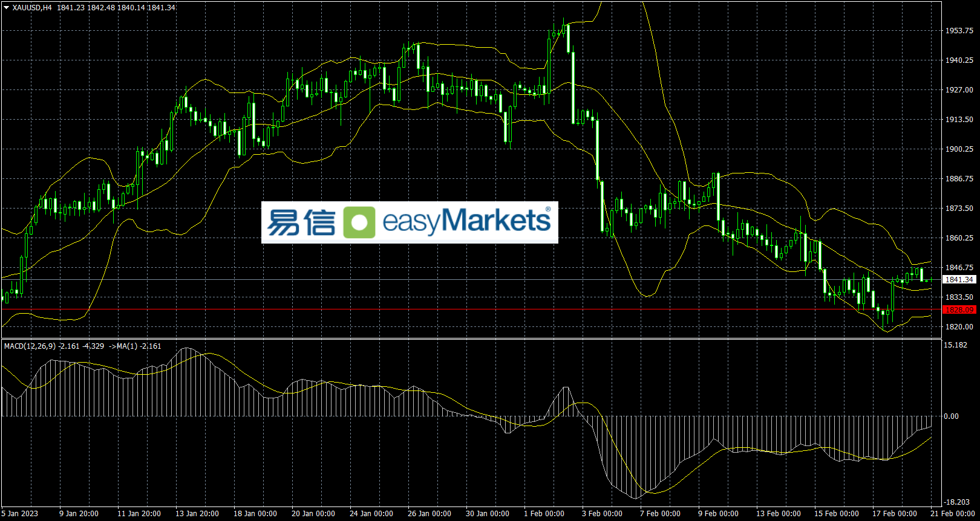Image resolution: width=980 pixels, height=521 pixels.
Task: Click the 5 Jan 2023 date label
Action: [x=20, y=514]
